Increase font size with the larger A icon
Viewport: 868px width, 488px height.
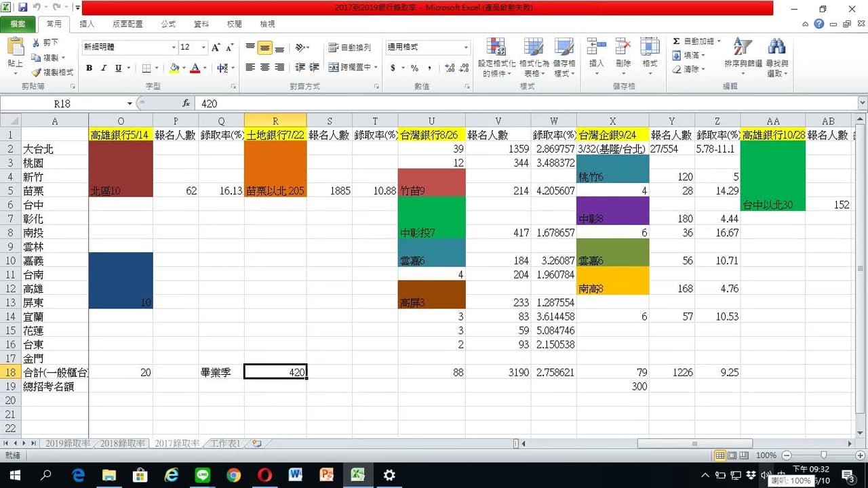pyautogui.click(x=216, y=47)
